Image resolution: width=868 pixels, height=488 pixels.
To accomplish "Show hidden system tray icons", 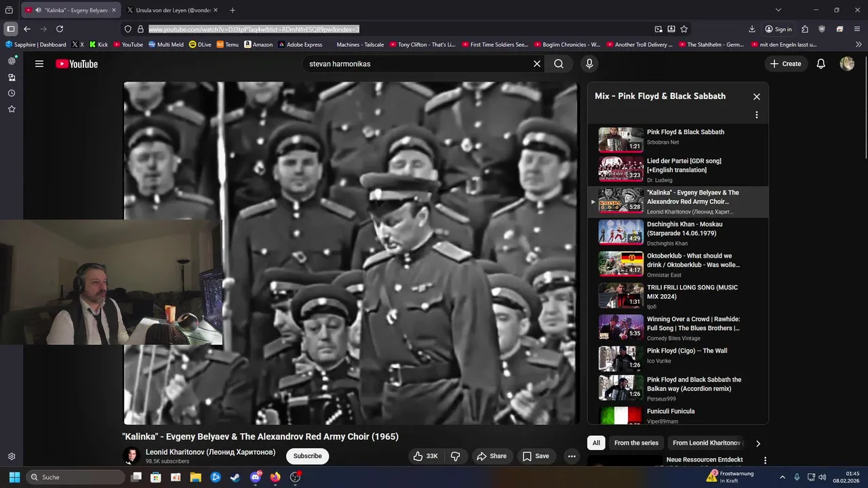I will click(782, 477).
